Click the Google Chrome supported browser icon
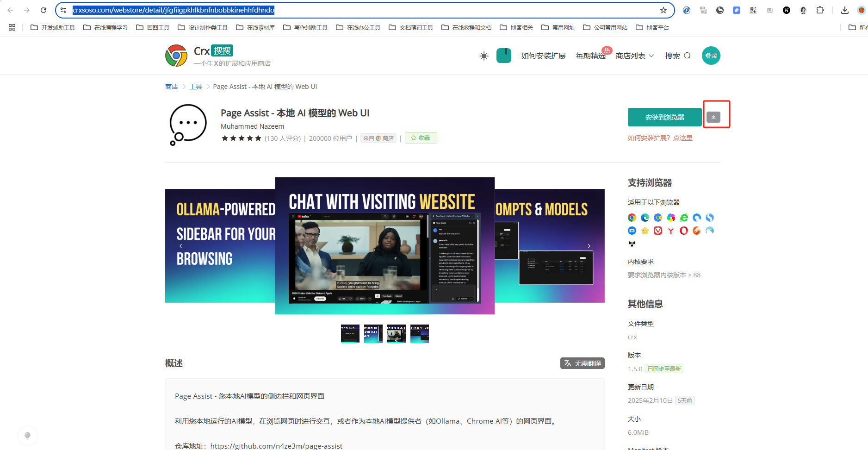 [x=632, y=218]
